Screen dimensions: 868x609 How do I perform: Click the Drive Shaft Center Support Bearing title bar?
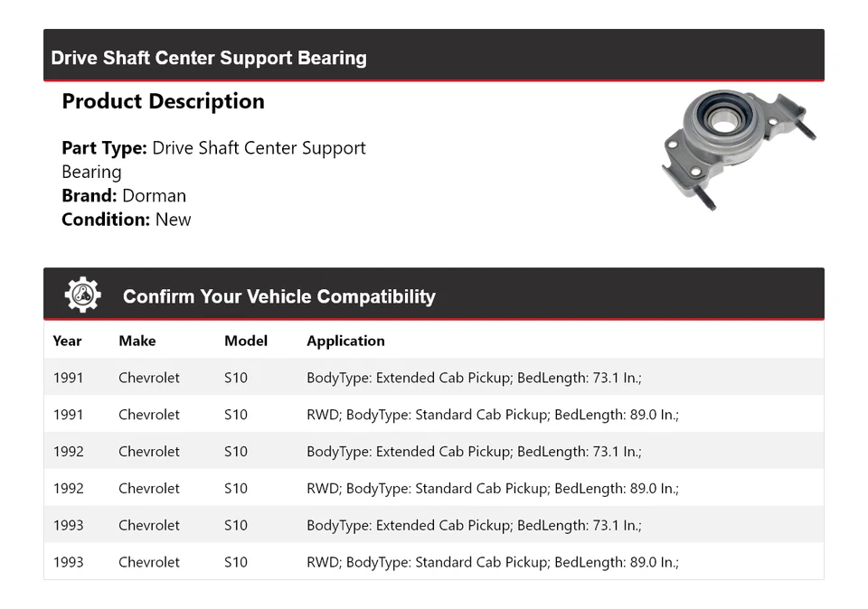coord(209,58)
